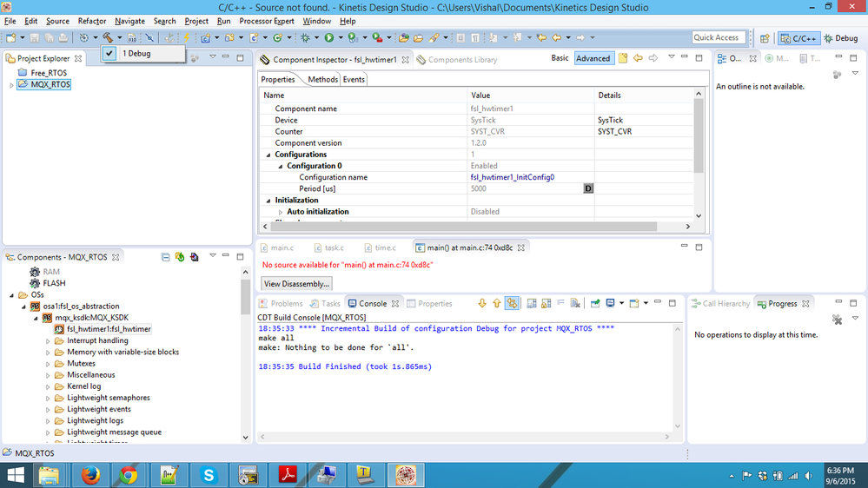Click the Build hammer icon
868x488 pixels.
(108, 37)
